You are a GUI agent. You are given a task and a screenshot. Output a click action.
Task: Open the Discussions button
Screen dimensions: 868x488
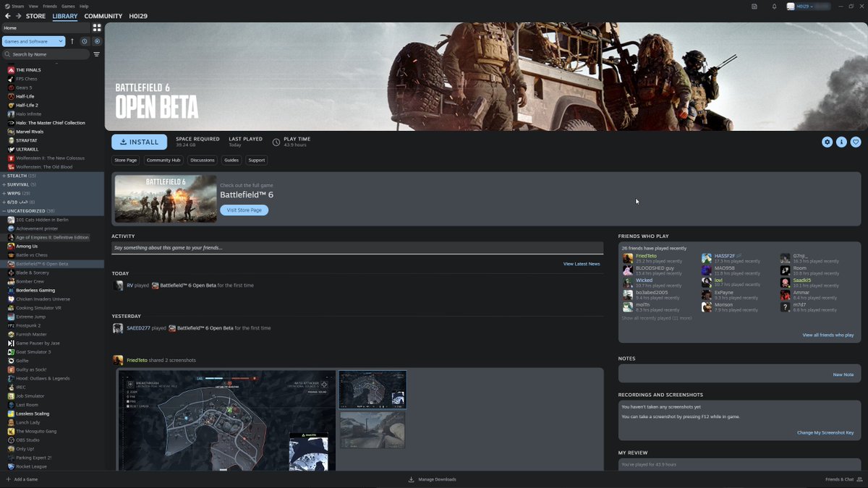tap(203, 160)
